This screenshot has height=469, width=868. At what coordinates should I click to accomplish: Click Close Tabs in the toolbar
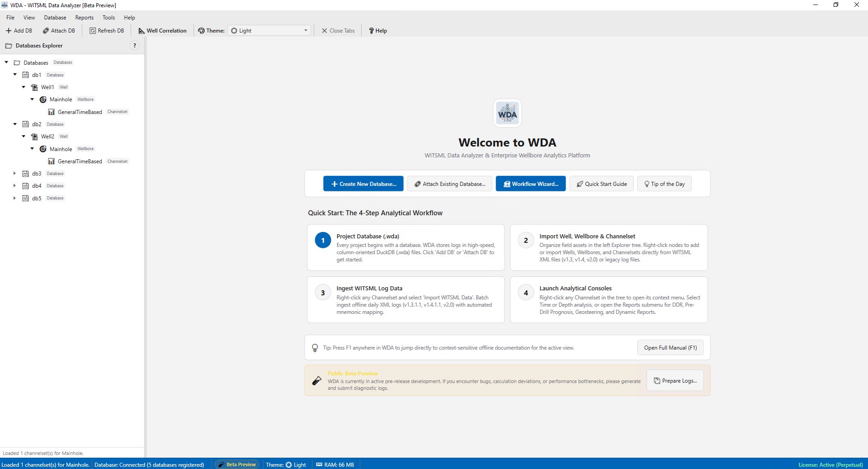pyautogui.click(x=338, y=31)
